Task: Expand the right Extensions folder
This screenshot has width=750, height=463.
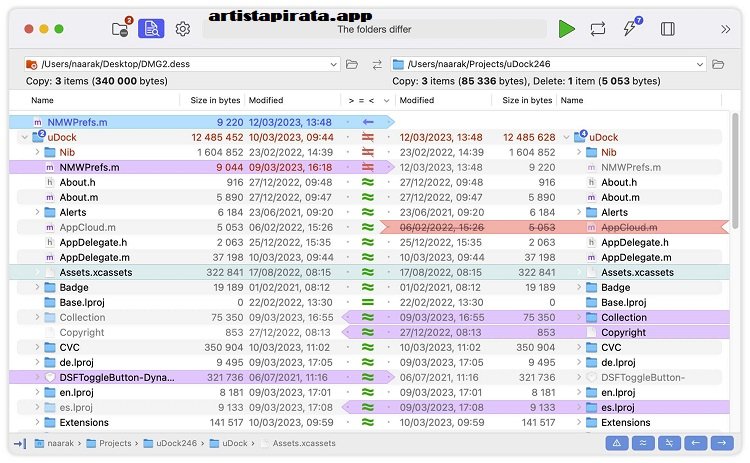Action: [579, 422]
